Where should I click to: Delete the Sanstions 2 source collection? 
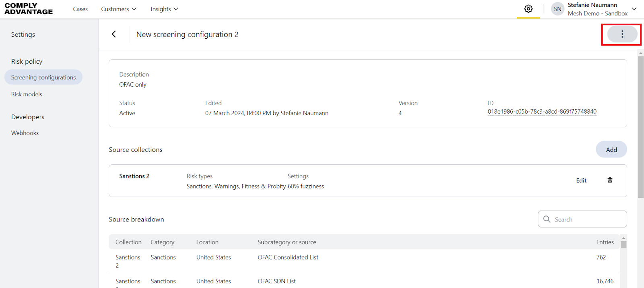point(610,180)
